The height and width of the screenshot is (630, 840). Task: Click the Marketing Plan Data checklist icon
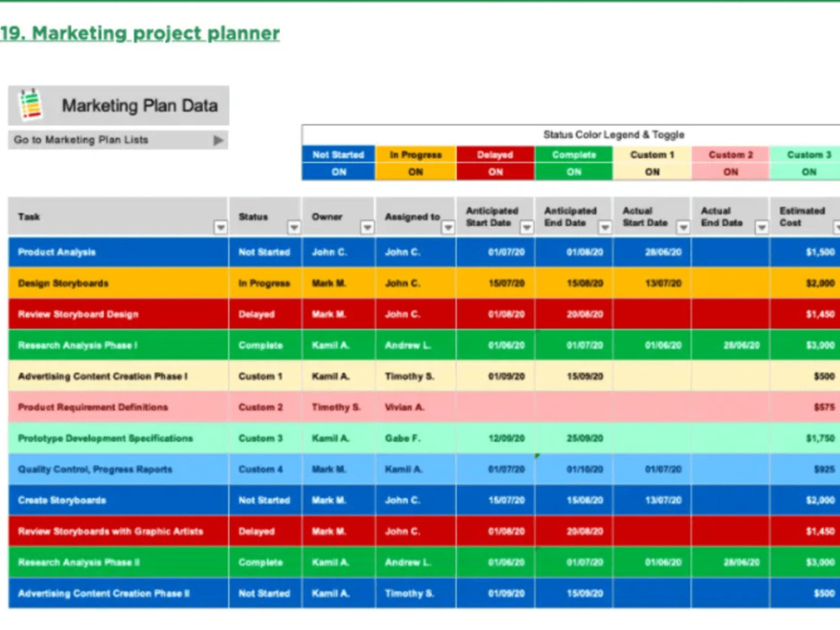click(x=30, y=105)
